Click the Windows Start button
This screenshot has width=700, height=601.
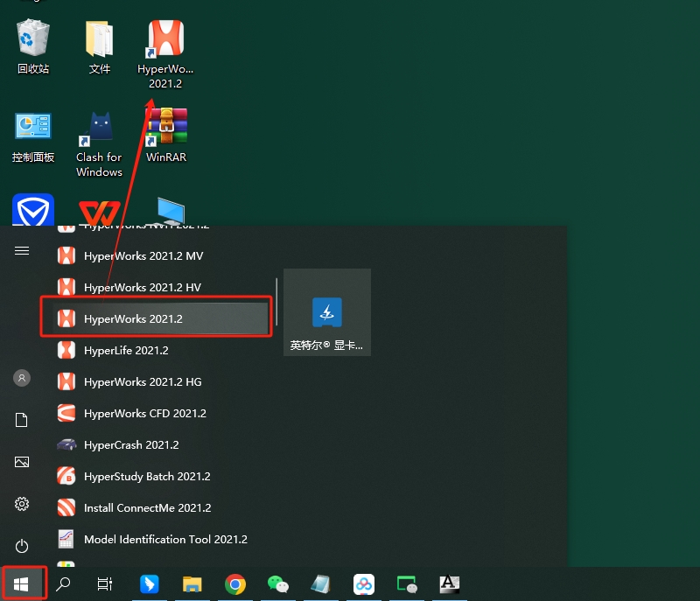(21, 584)
